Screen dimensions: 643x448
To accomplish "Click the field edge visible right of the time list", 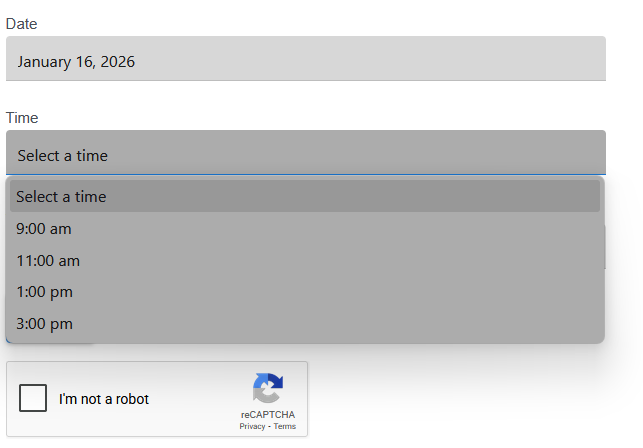I will click(x=606, y=247).
